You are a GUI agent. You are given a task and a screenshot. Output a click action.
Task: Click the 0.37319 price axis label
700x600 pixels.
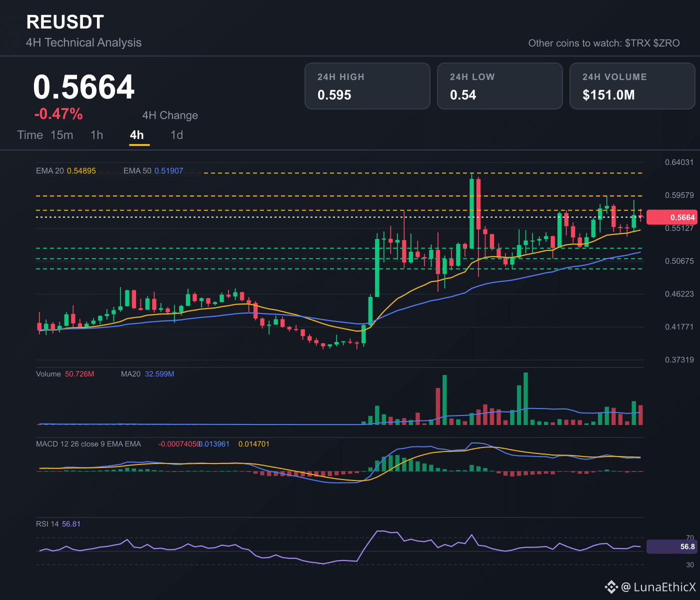679,359
